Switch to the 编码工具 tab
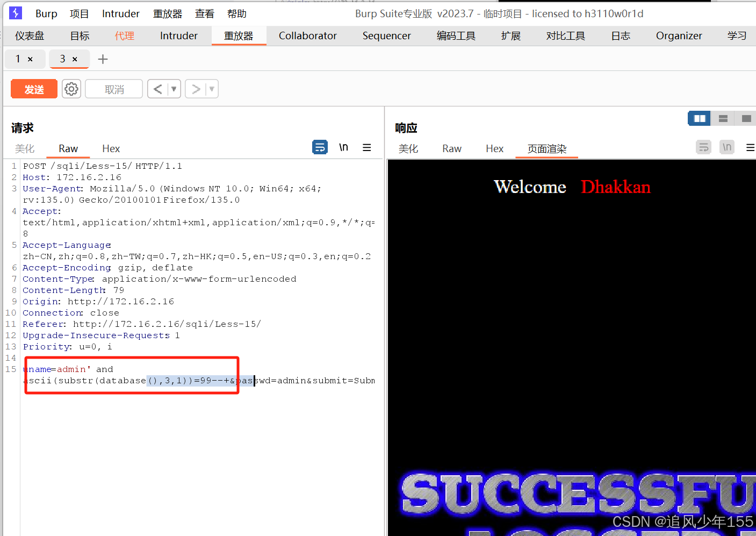The height and width of the screenshot is (536, 756). click(x=456, y=35)
